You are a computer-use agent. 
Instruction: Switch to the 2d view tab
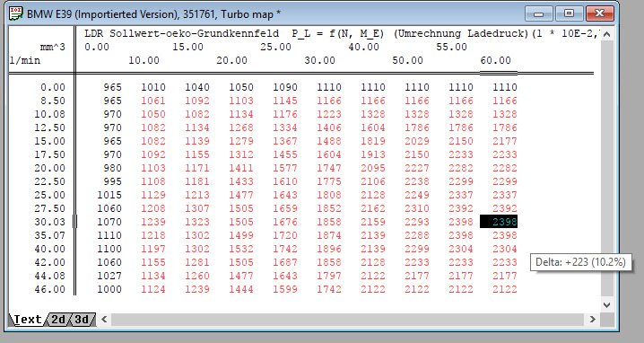(x=58, y=319)
